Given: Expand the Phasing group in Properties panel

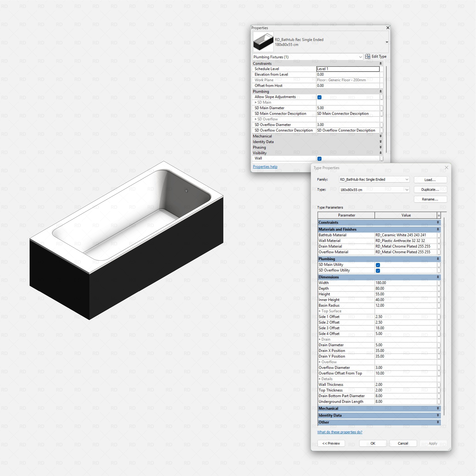Looking at the screenshot, I should tap(380, 147).
